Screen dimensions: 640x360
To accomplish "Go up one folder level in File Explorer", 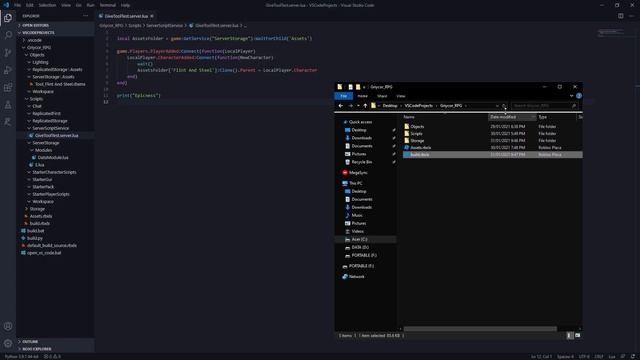I will [x=365, y=106].
